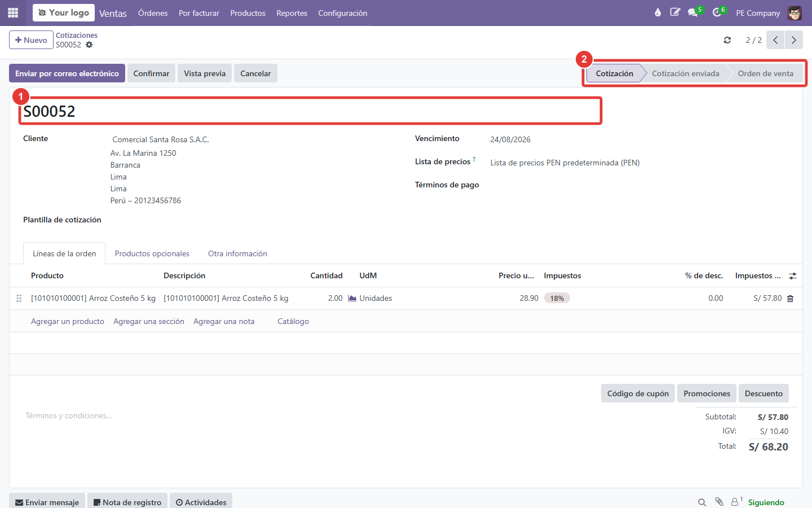The height and width of the screenshot is (508, 812).
Task: Click Agregar una sección link
Action: coord(149,321)
